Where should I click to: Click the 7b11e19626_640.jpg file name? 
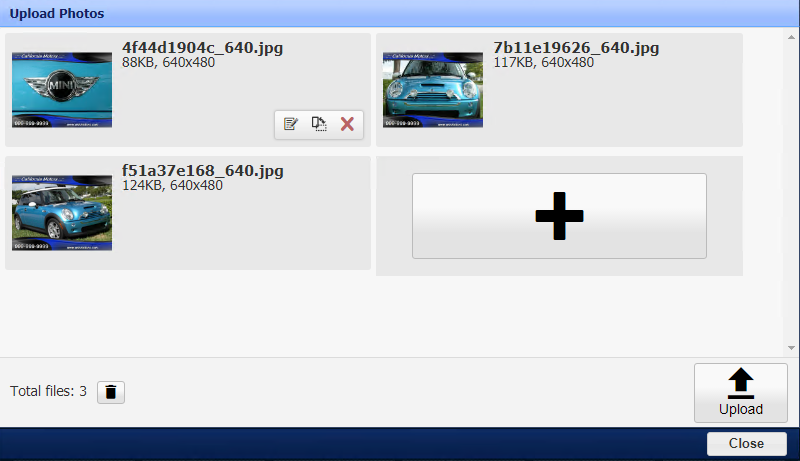576,47
